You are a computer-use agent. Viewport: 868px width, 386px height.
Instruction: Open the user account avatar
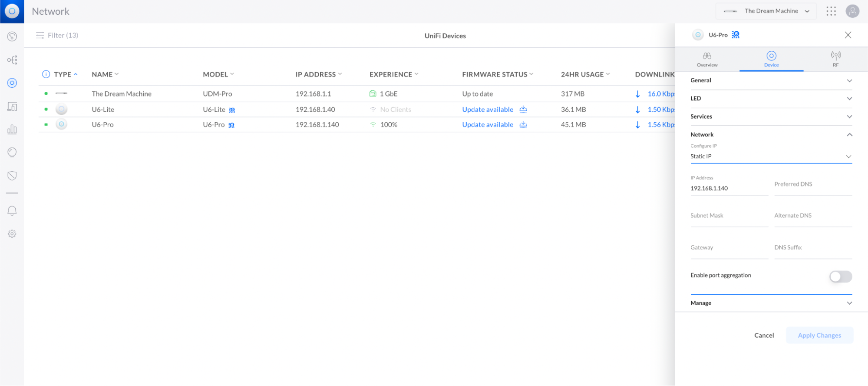[852, 11]
